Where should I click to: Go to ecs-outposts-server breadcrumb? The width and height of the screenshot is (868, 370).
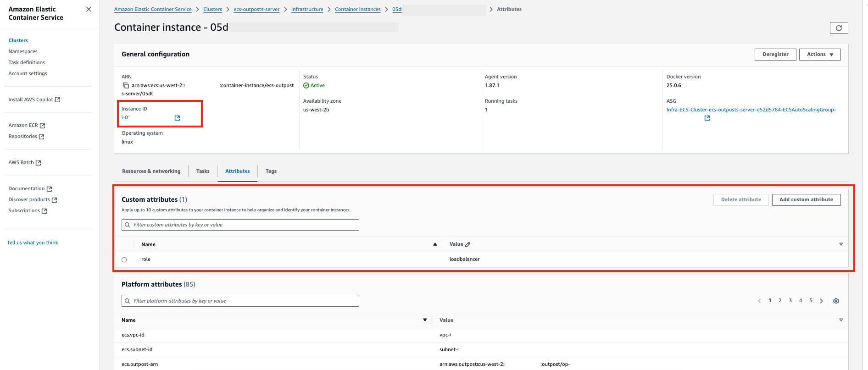(x=256, y=9)
